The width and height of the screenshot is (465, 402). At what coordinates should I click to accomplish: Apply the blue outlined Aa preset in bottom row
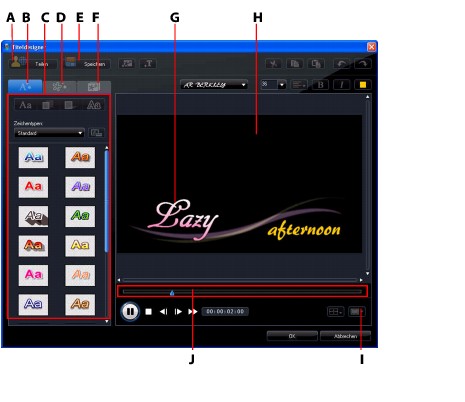tap(33, 304)
